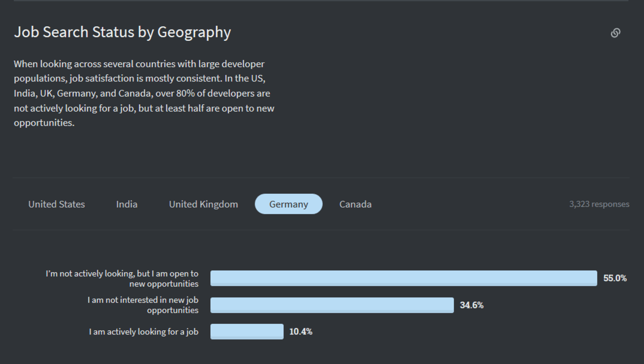The height and width of the screenshot is (364, 644).
Task: Click the 34.6% not-interested bar
Action: click(332, 305)
